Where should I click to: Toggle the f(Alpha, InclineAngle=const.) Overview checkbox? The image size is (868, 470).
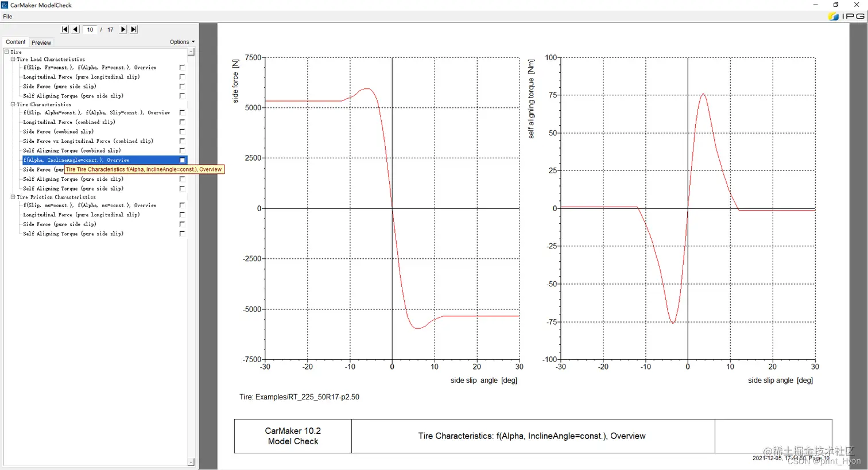tap(182, 160)
